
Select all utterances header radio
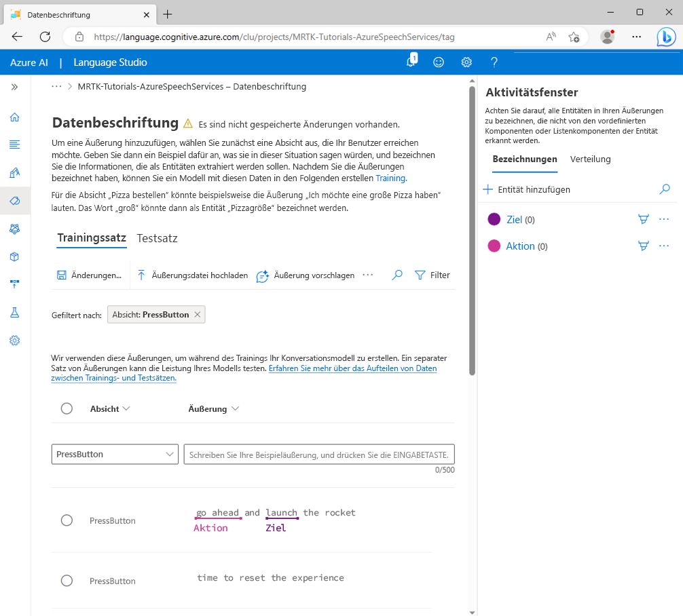tap(67, 408)
